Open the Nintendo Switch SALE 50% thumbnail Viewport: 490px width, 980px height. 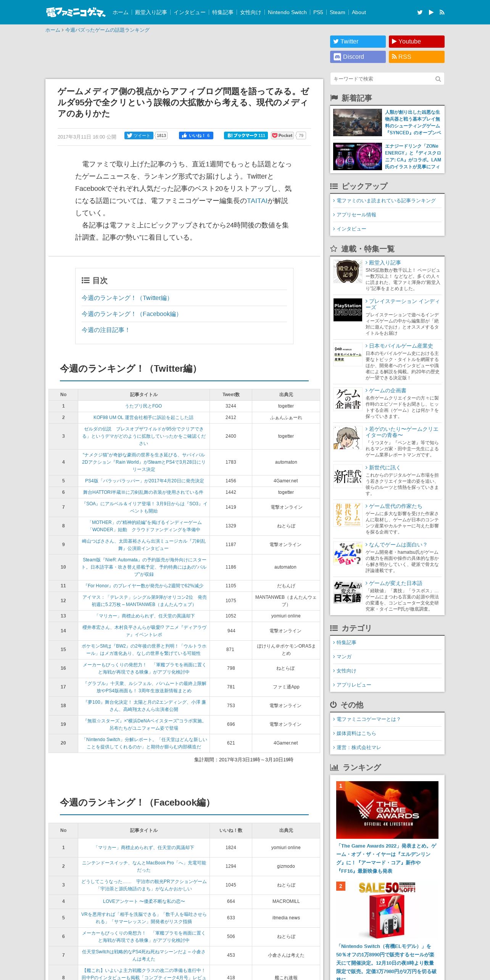(x=387, y=910)
